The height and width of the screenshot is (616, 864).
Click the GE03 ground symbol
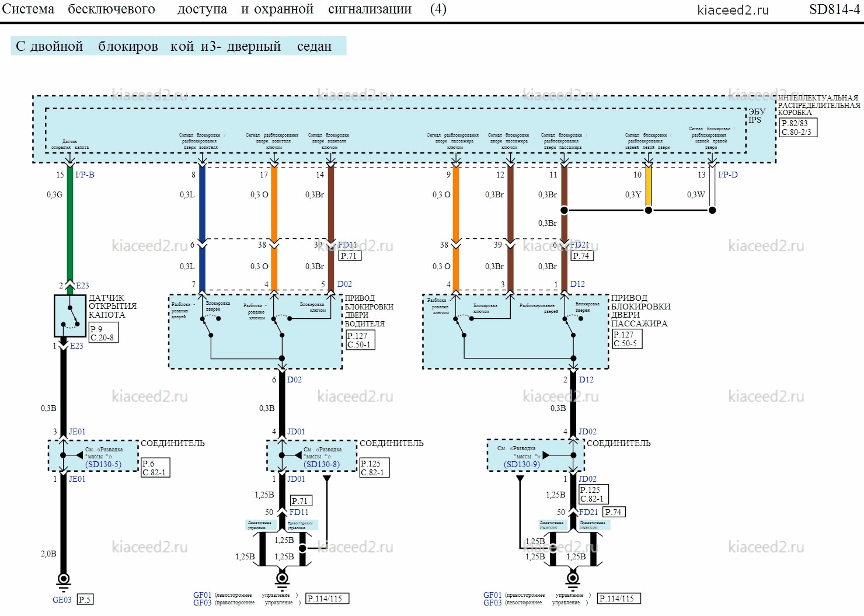pos(63,580)
